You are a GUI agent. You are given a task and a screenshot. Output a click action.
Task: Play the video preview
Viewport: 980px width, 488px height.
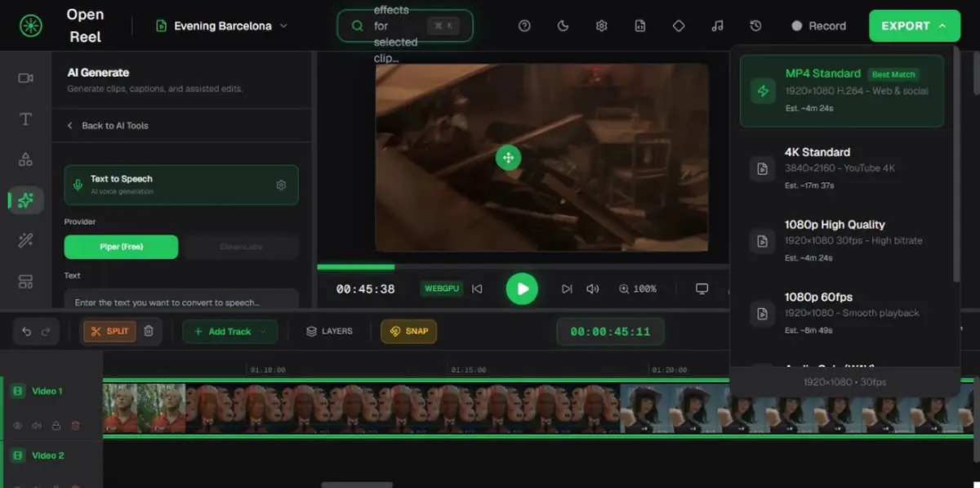coord(522,289)
